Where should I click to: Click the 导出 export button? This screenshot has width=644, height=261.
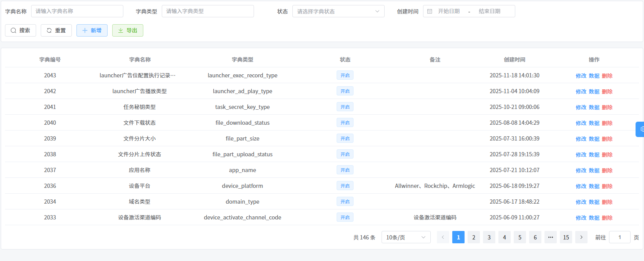[128, 30]
